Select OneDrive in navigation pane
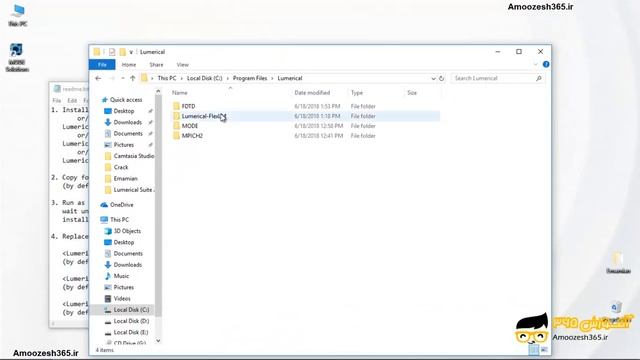Image resolution: width=640 pixels, height=360 pixels. click(122, 205)
